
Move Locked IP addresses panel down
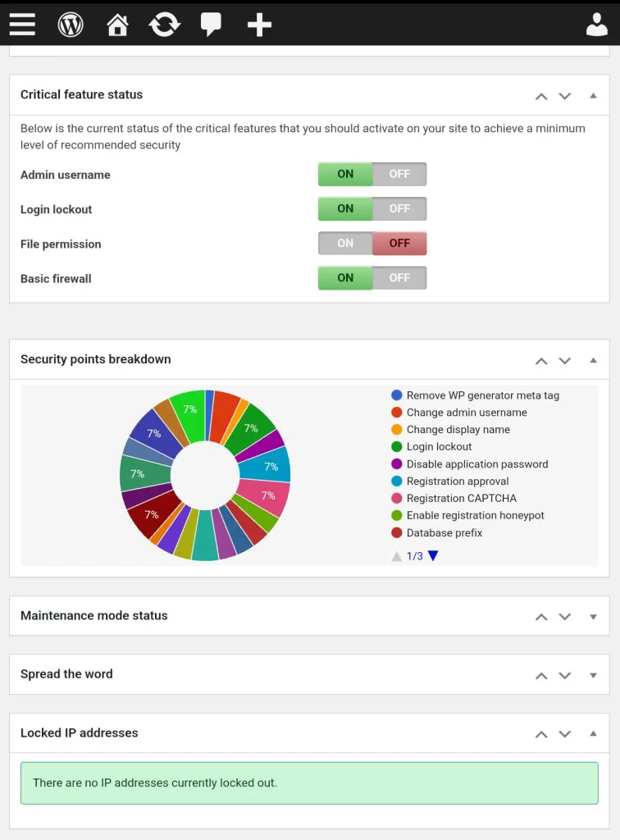pyautogui.click(x=564, y=734)
